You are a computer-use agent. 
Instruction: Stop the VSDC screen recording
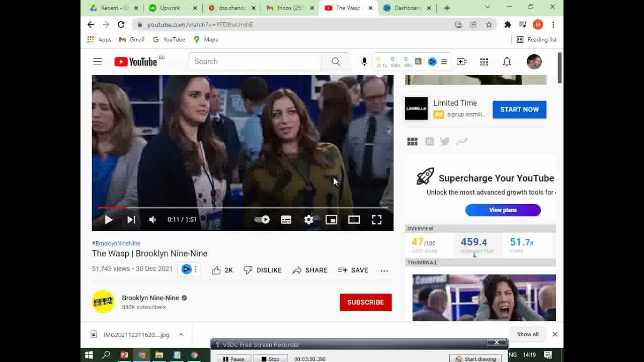click(x=271, y=359)
